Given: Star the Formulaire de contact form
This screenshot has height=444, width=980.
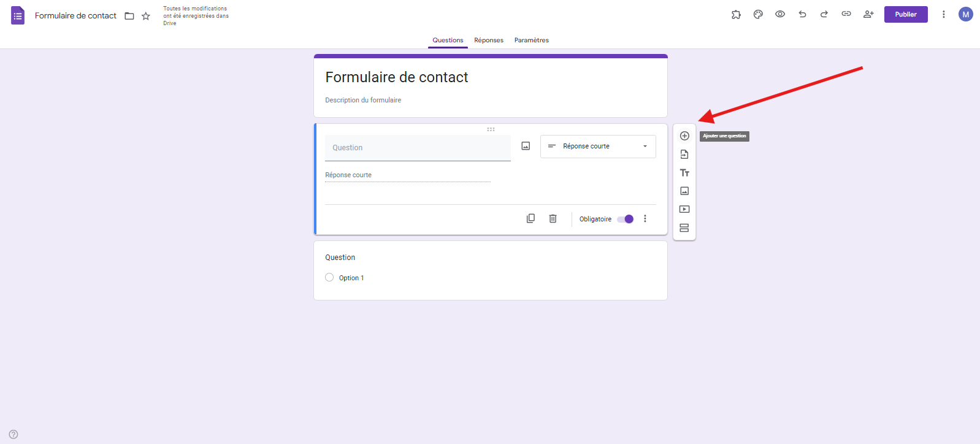Looking at the screenshot, I should tap(146, 16).
